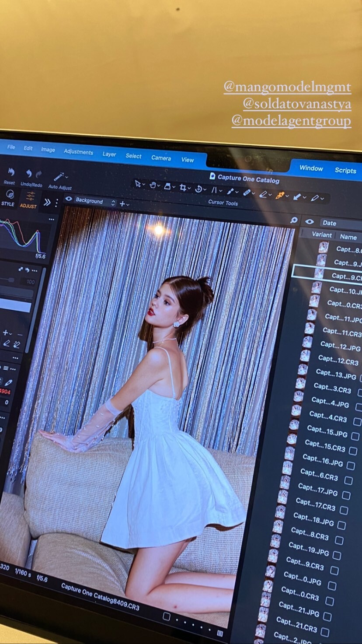Toggle the Background layer eye icon
The width and height of the screenshot is (362, 644).
point(69,199)
